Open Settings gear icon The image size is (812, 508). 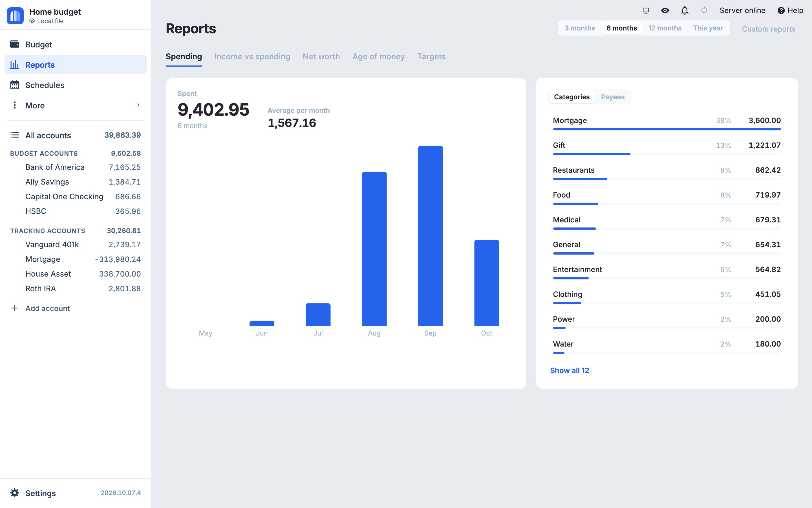[14, 493]
